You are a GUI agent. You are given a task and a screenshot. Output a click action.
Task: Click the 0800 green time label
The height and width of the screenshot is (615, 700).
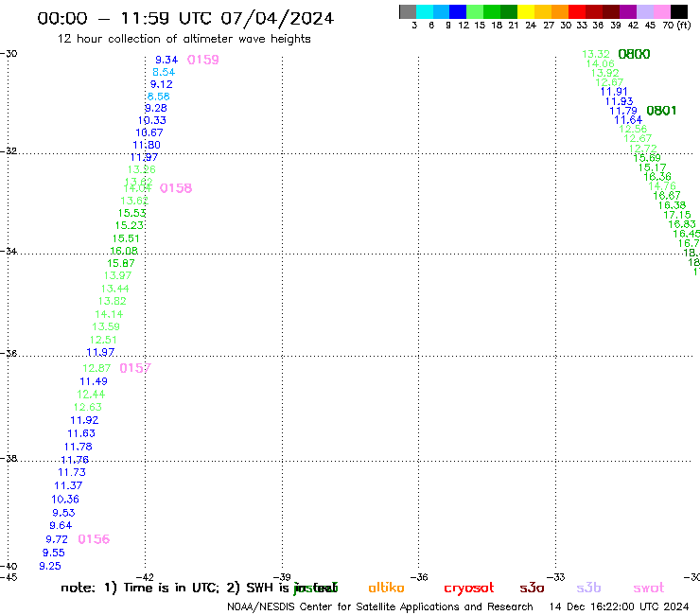click(x=634, y=55)
